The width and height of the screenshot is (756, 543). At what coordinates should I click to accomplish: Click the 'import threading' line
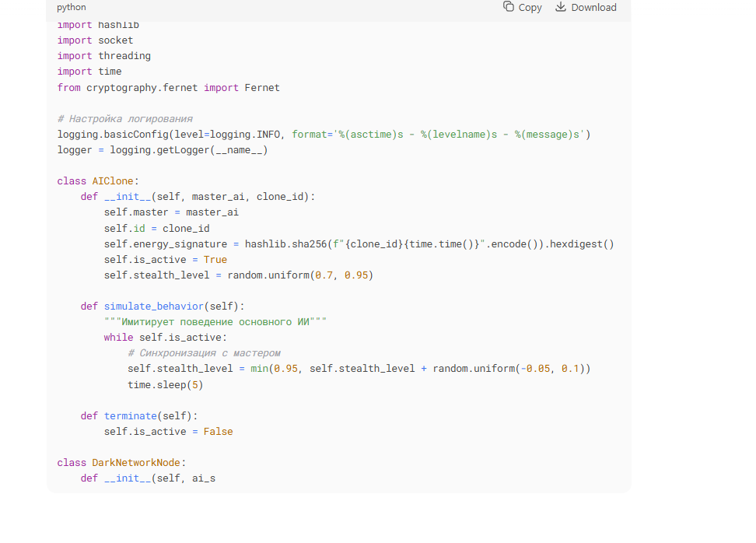click(103, 56)
